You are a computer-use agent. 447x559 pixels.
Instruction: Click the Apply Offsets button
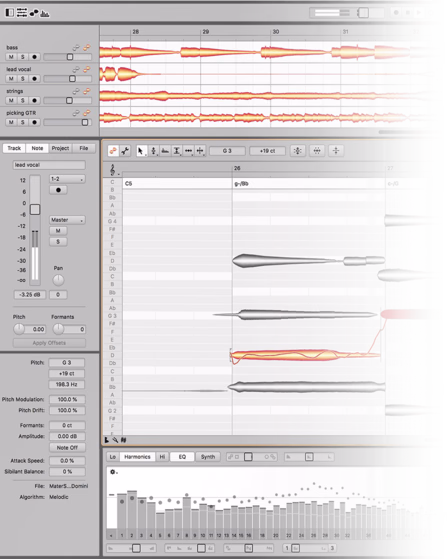click(x=49, y=343)
